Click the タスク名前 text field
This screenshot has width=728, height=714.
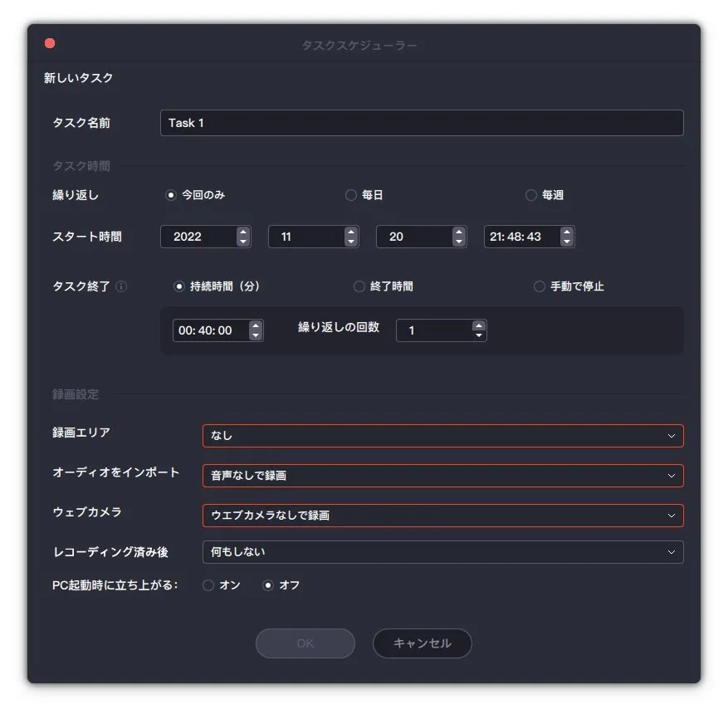coord(422,123)
